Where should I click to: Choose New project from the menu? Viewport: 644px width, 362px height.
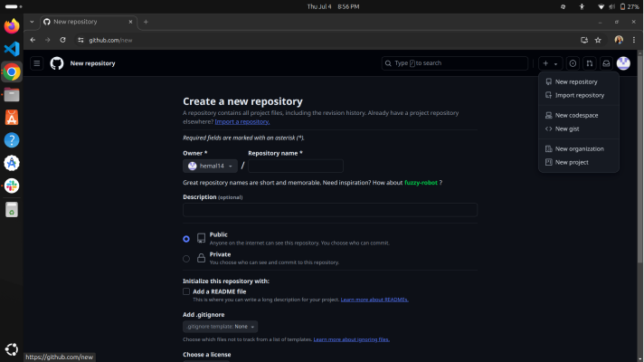(x=579, y=162)
